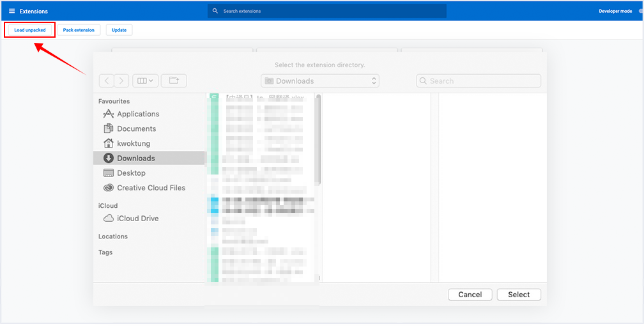Open the Extensions hamburger menu
The width and height of the screenshot is (644, 326).
tap(12, 11)
